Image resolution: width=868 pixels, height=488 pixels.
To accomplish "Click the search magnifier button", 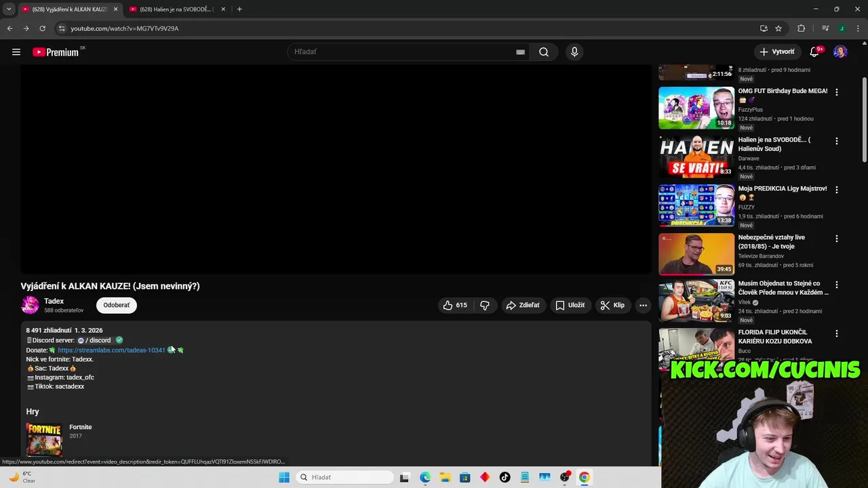I will click(544, 52).
